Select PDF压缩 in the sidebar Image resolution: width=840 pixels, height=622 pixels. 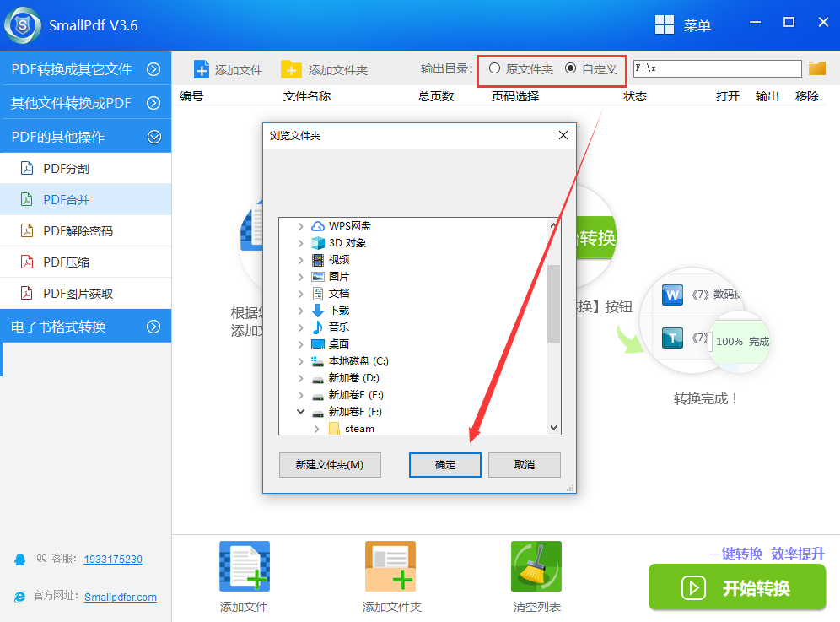86,262
